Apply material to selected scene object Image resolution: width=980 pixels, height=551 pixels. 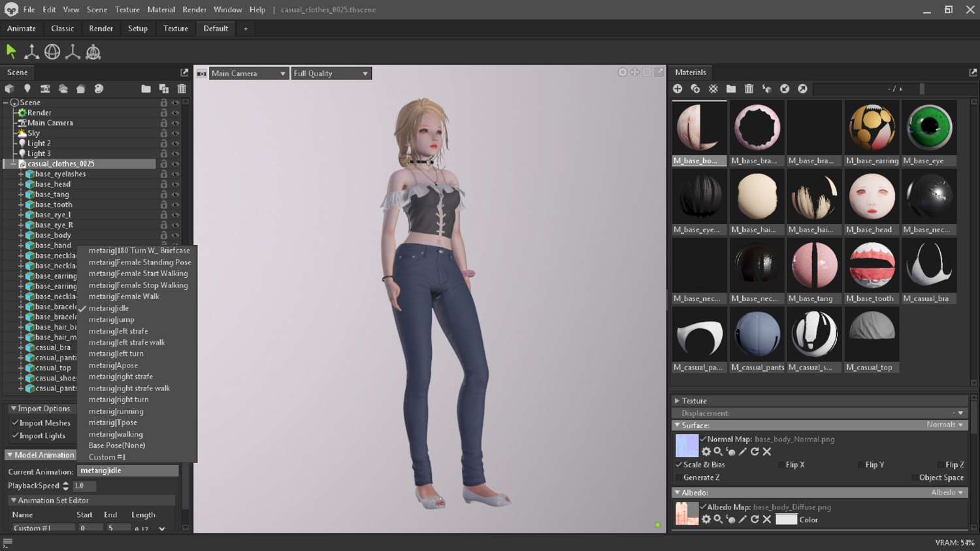click(767, 89)
